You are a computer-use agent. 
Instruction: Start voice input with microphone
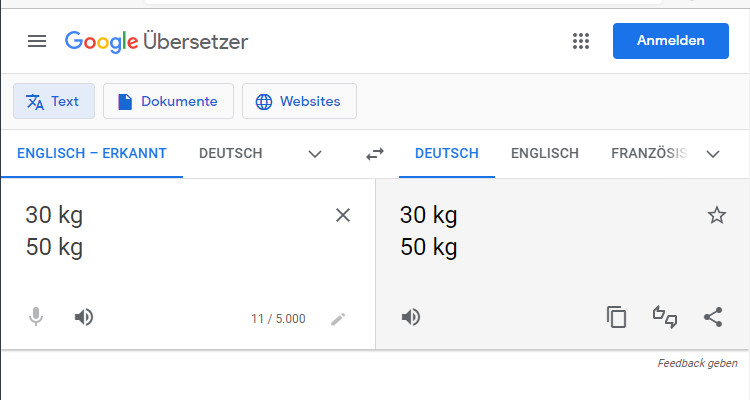tap(36, 317)
